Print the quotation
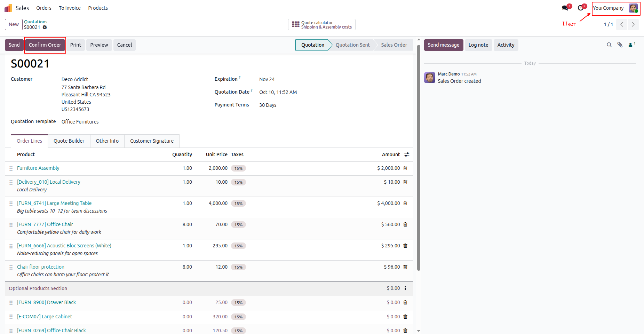Screen dimensions: 644x334 [x=75, y=45]
